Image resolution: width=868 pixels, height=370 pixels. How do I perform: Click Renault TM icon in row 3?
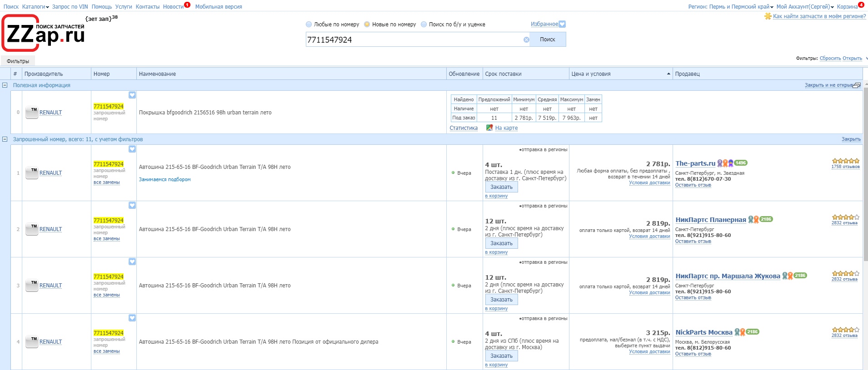pos(32,286)
